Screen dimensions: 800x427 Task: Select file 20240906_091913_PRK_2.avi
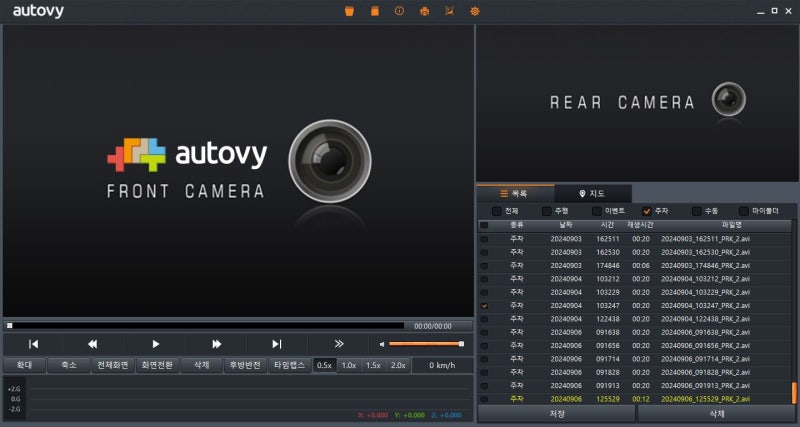pos(635,386)
